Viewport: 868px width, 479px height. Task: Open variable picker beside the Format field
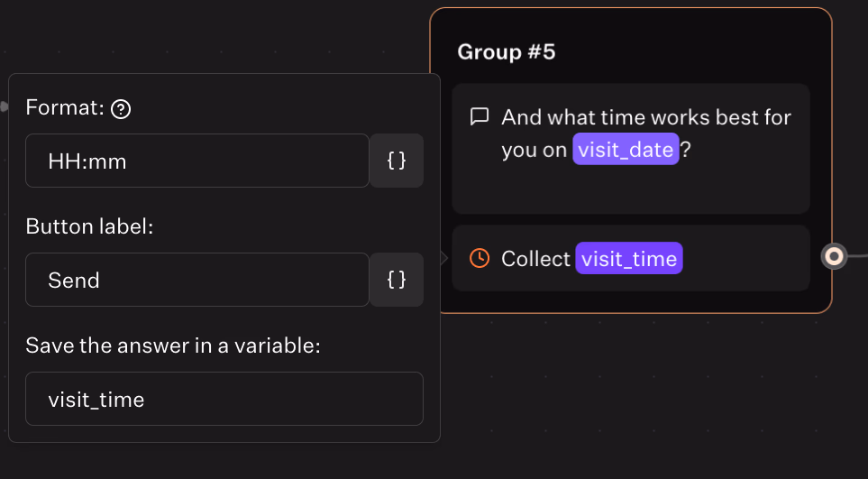click(x=397, y=161)
